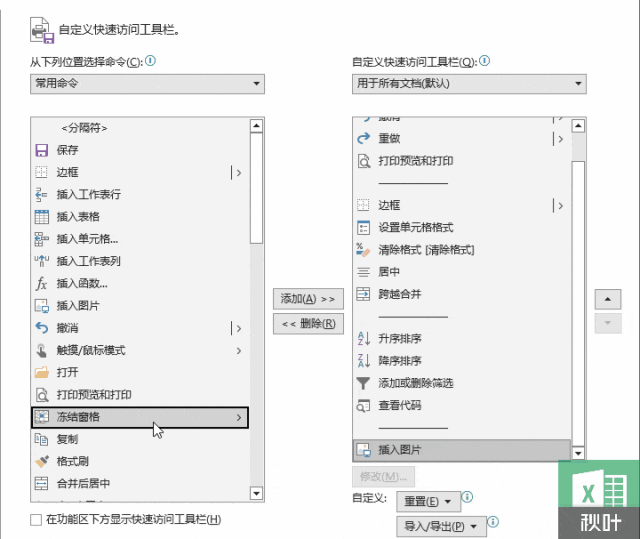The height and width of the screenshot is (539, 640).
Task: Click the 修改(M)... button
Action: pyautogui.click(x=383, y=477)
